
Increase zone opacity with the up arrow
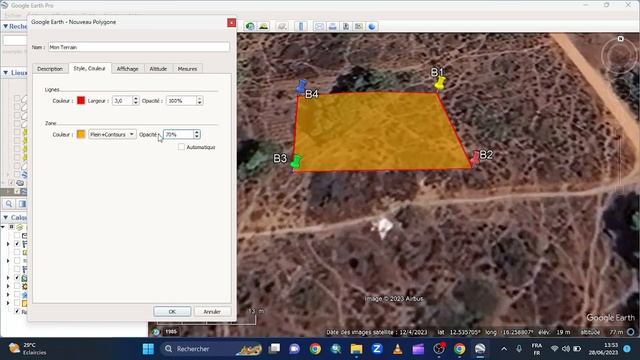coord(197,132)
